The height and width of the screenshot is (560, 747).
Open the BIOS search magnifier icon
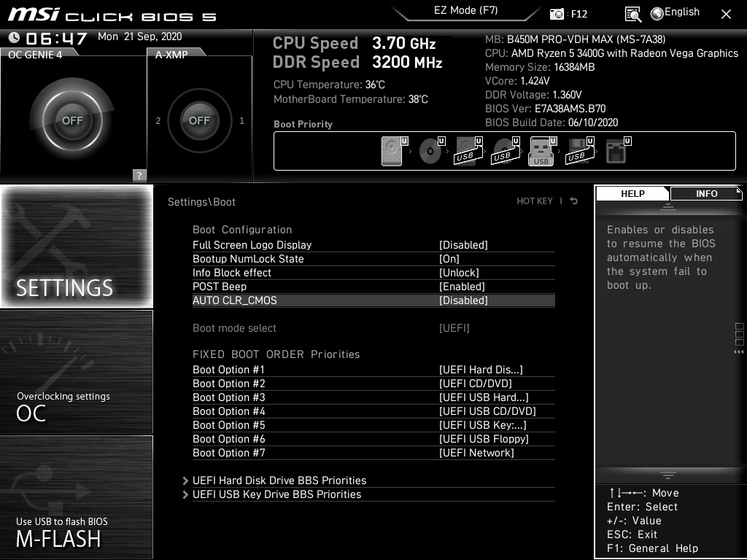[x=632, y=15]
